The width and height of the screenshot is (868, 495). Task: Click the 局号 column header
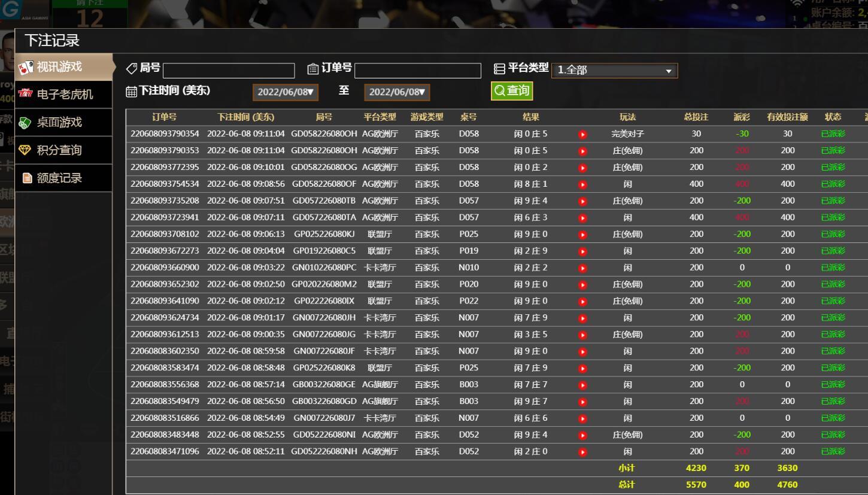pos(324,117)
